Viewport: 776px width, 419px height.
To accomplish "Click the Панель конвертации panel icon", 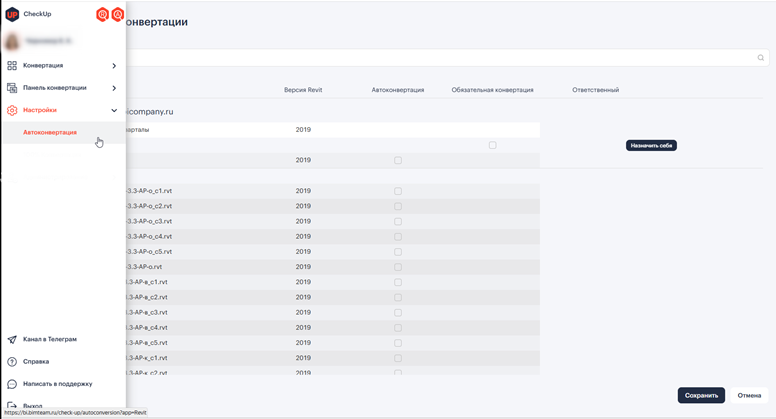I will (x=12, y=88).
